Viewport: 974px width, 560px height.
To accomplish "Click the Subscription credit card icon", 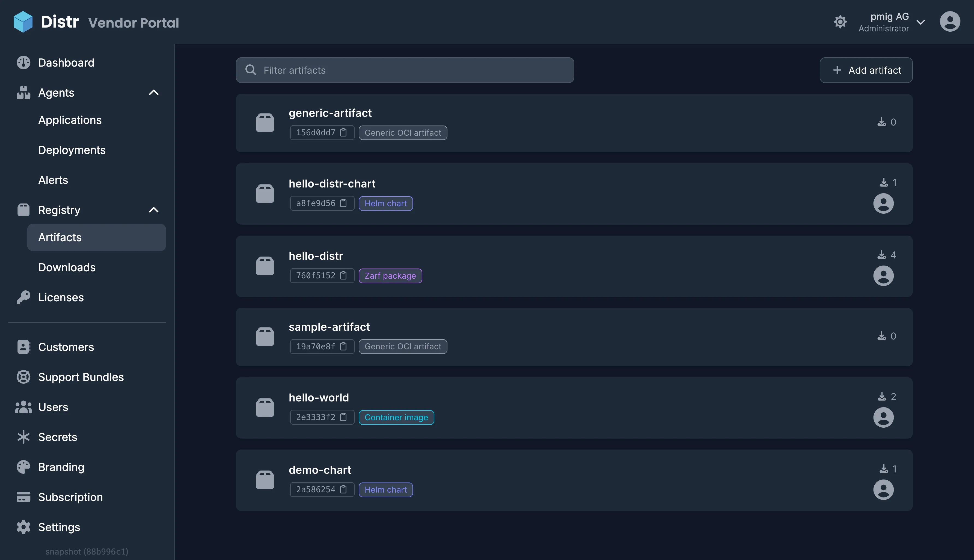I will point(23,497).
